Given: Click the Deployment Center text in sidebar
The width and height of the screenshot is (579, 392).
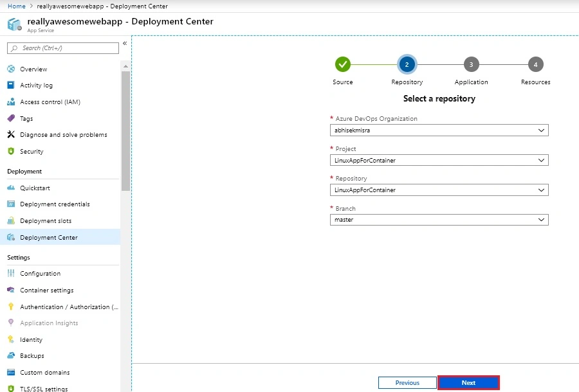Looking at the screenshot, I should (x=49, y=238).
